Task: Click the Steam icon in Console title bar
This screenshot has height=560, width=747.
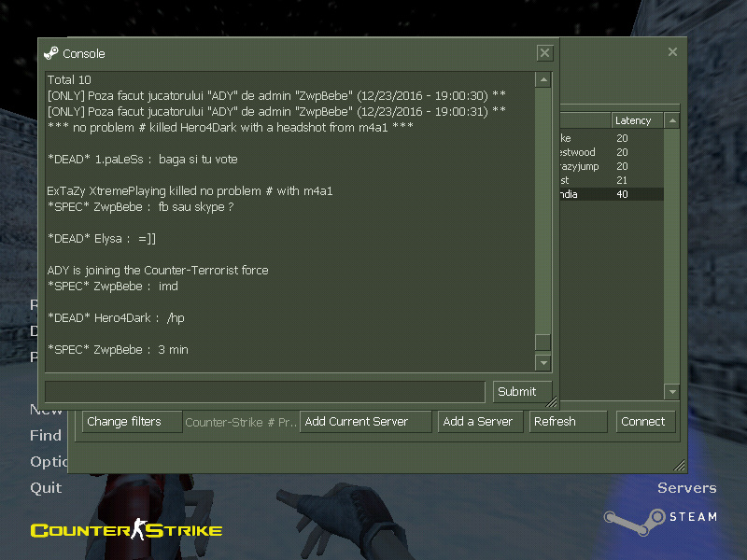Action: [51, 53]
